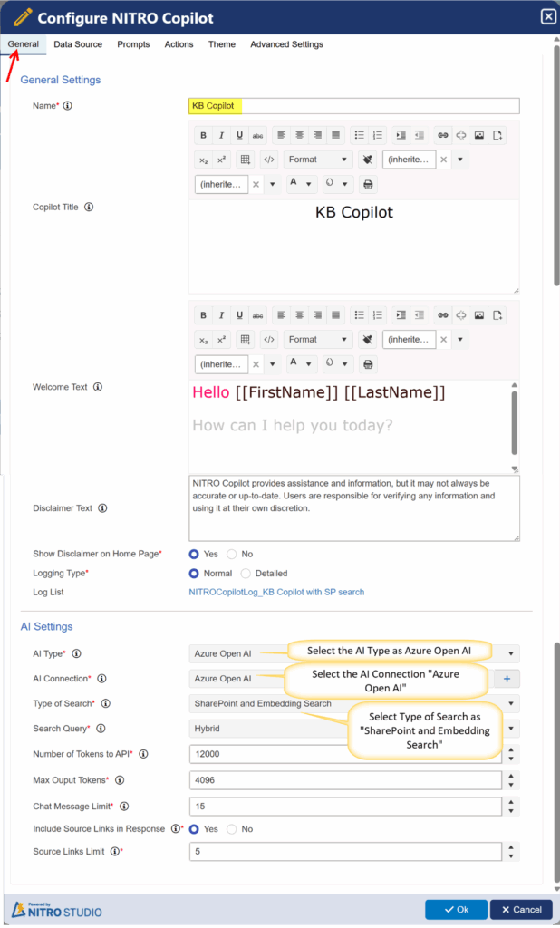
Task: Click Strikethrough in the Copilot Title toolbar
Action: click(x=257, y=135)
